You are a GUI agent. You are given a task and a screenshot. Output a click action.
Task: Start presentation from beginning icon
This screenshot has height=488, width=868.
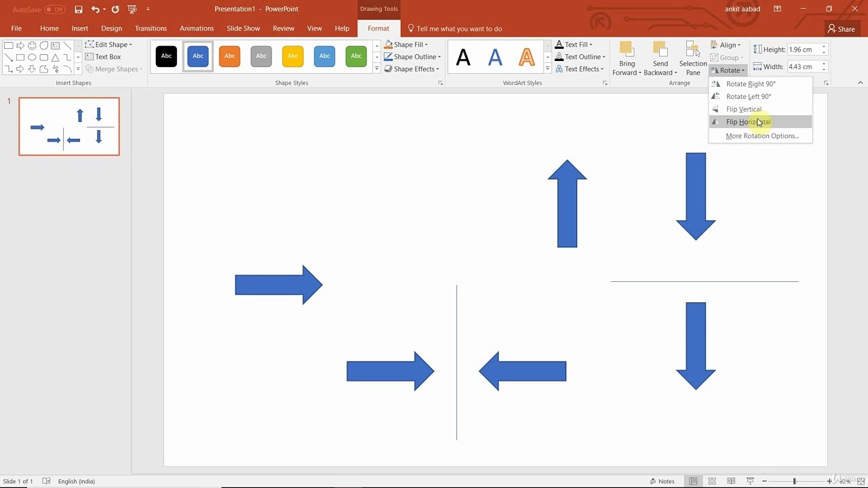point(132,9)
